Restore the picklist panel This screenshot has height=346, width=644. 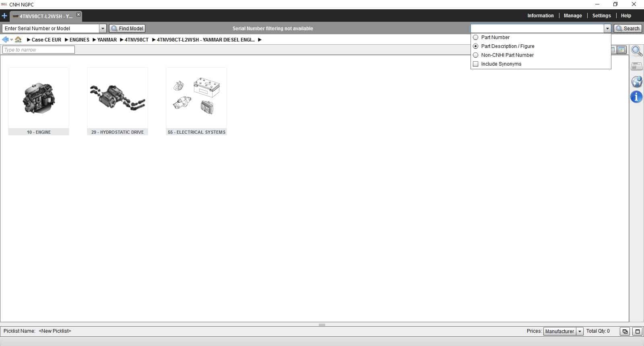[x=625, y=331]
